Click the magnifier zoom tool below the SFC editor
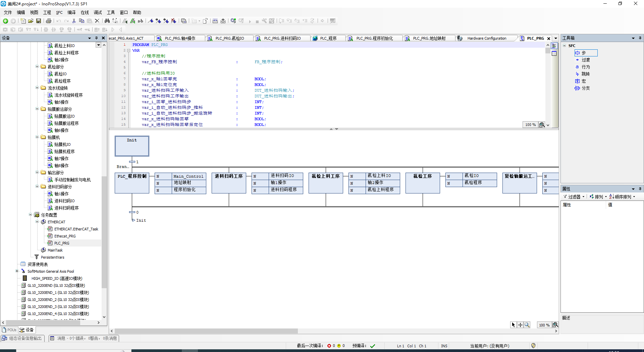644x352 pixels. [527, 325]
